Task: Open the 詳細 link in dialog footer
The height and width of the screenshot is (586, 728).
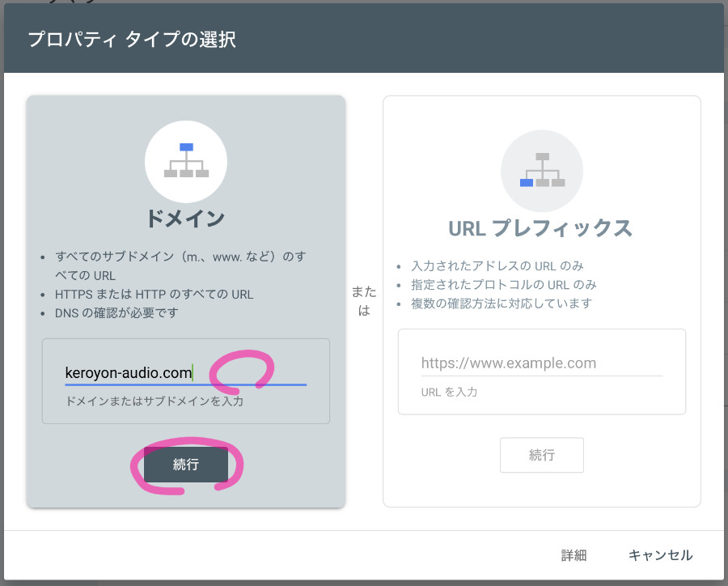Action: point(574,555)
